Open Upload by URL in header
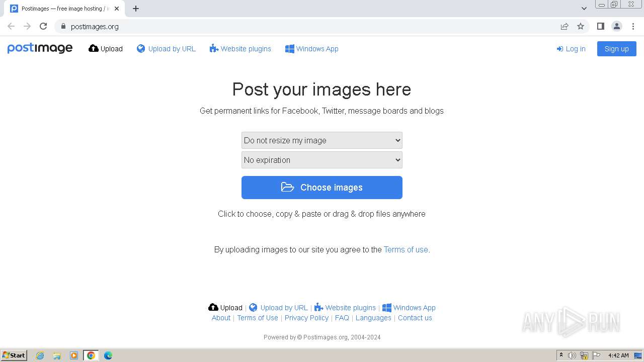 pyautogui.click(x=166, y=49)
